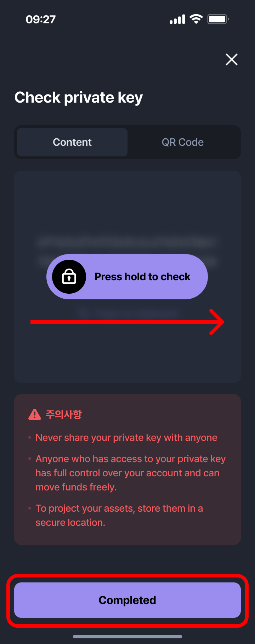Tap the red arrowhead pointing right
Screen dimensions: 255x644
tap(217, 322)
